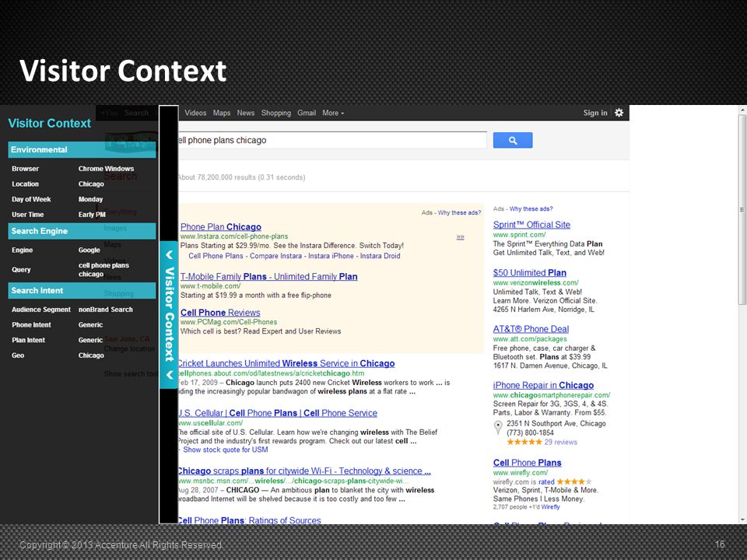Screen dimensions: 747x560
Task: Click the vertical Visitor Context side tab label
Action: [x=169, y=315]
